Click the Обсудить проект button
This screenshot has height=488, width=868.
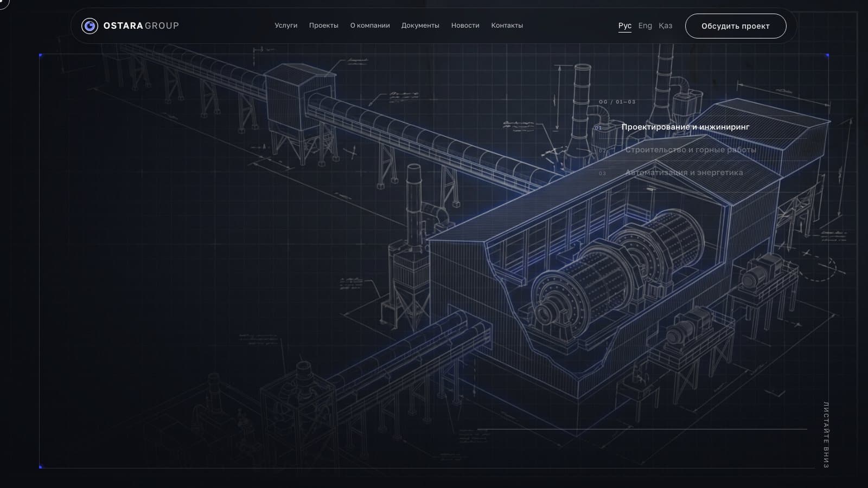tap(736, 26)
